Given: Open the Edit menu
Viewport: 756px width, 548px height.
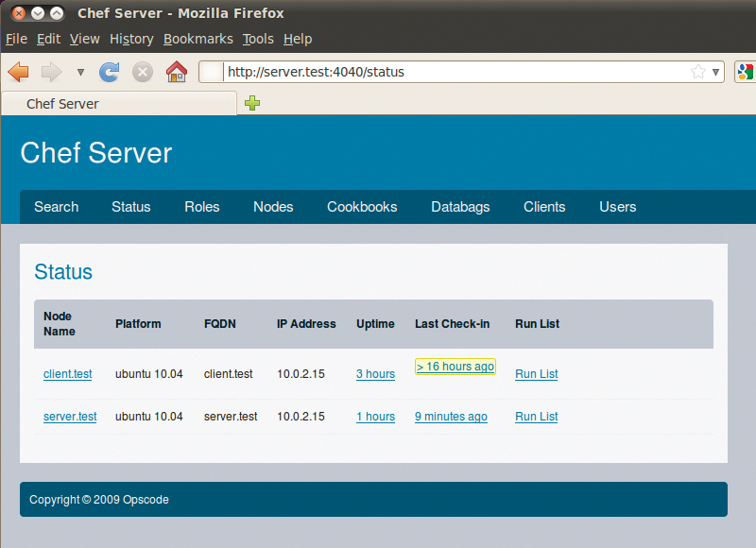Looking at the screenshot, I should [49, 39].
